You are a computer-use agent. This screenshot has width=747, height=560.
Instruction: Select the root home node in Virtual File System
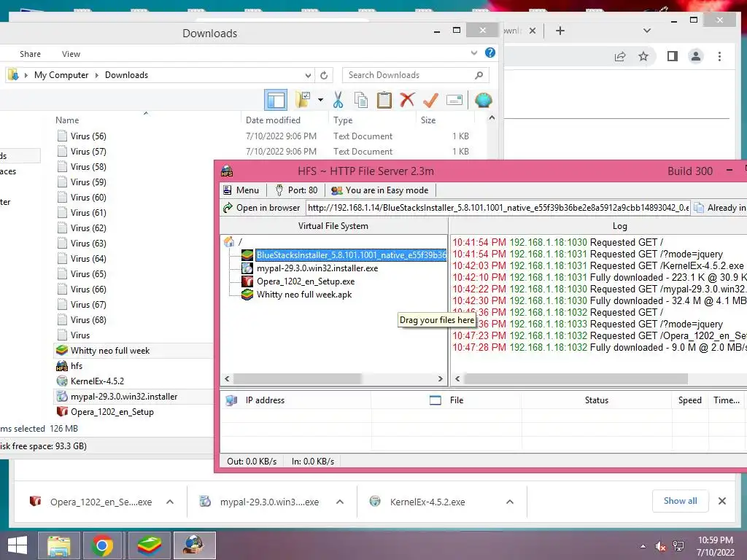pyautogui.click(x=233, y=242)
